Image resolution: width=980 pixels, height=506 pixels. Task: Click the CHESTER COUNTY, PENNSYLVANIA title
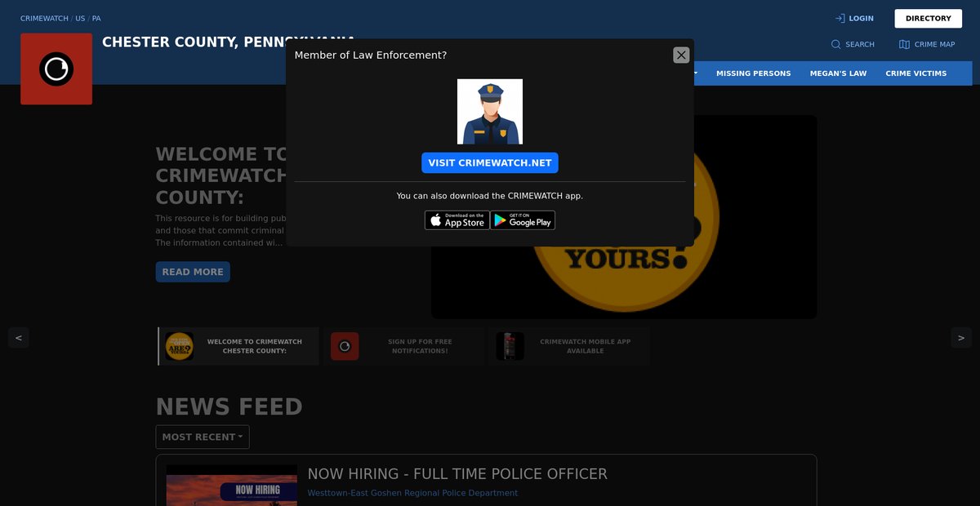229,42
